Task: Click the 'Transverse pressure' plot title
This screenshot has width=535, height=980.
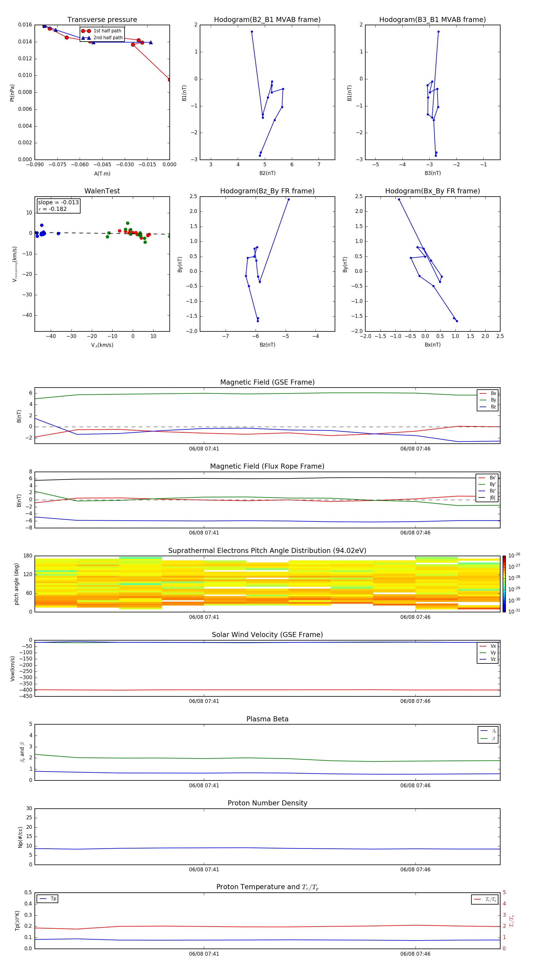Action: (x=102, y=20)
